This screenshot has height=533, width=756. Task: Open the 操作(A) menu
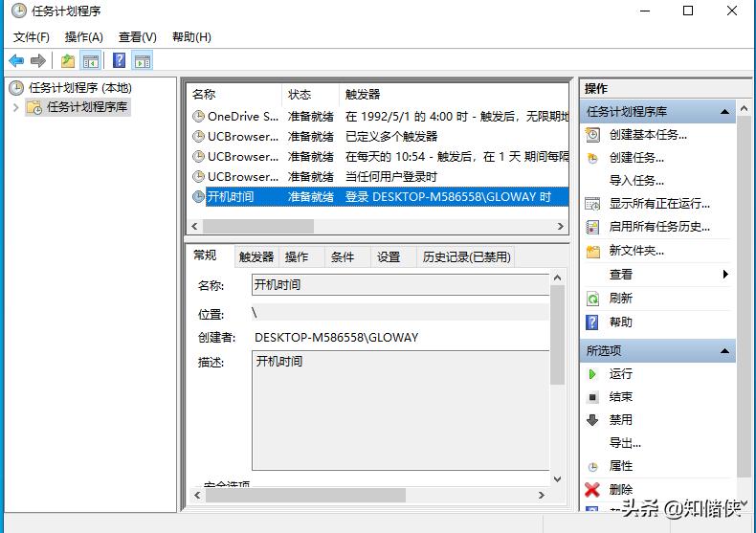[x=84, y=37]
